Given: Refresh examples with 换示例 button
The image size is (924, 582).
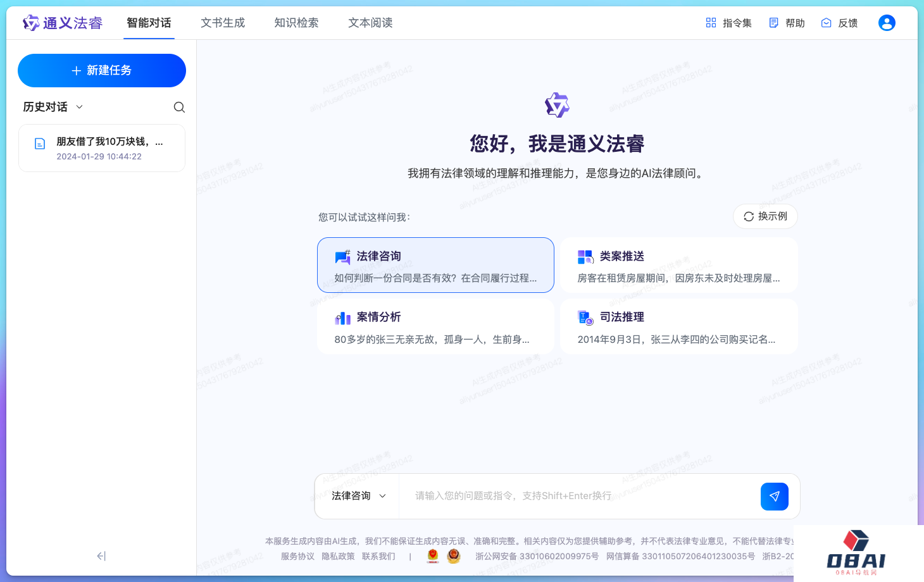Looking at the screenshot, I should [765, 216].
